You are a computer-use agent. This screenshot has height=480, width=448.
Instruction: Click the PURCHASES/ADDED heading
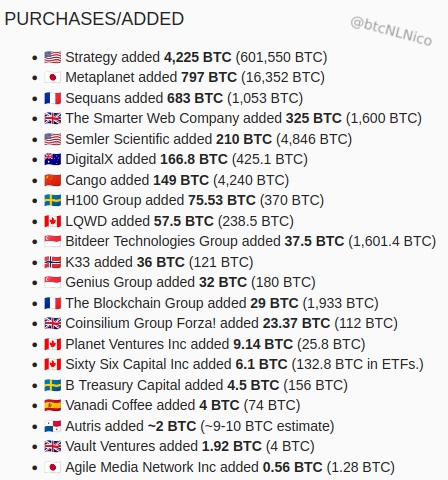(x=94, y=19)
